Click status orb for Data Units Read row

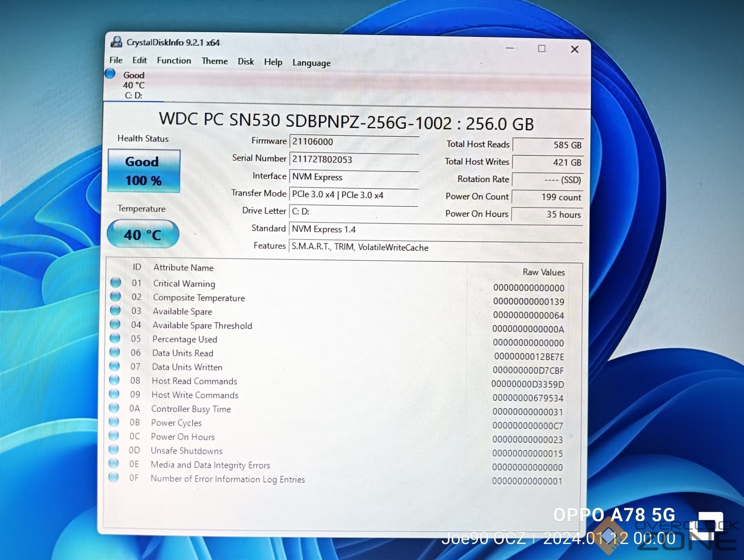pyautogui.click(x=115, y=352)
